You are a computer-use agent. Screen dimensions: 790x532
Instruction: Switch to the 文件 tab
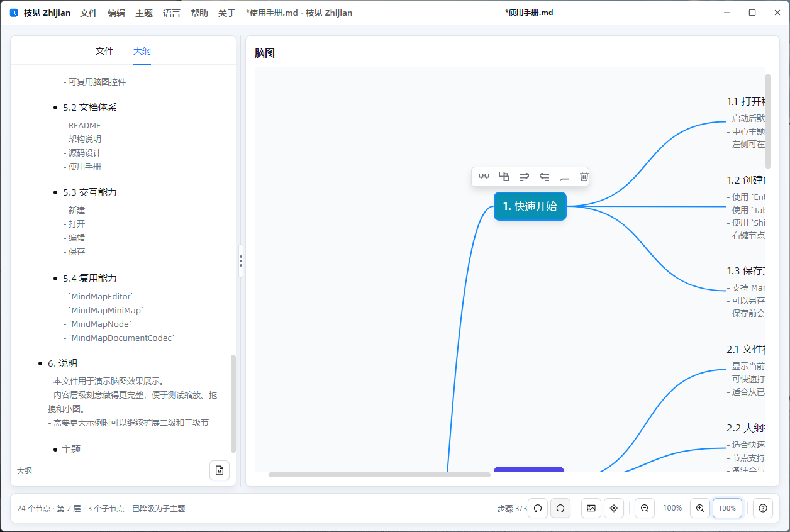pos(104,51)
